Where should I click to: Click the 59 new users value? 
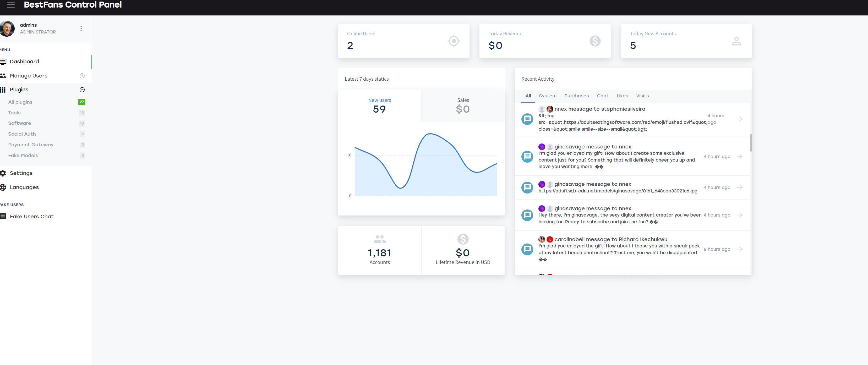coord(380,109)
